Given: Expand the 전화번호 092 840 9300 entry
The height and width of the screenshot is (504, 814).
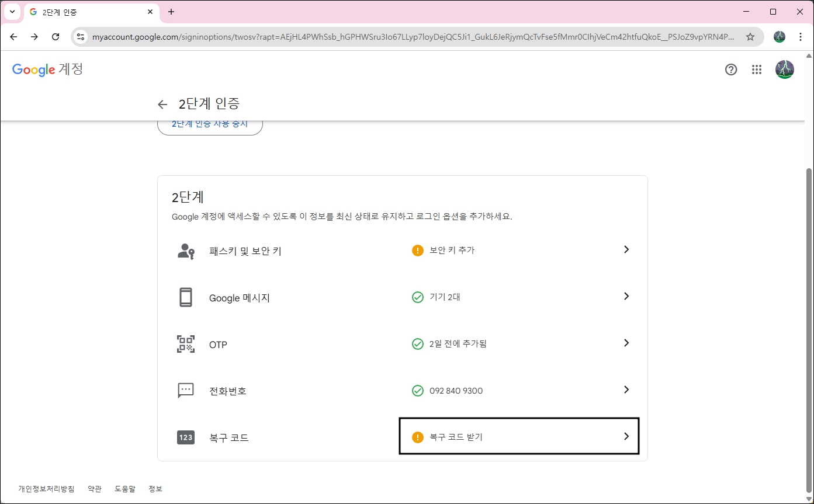Looking at the screenshot, I should [626, 390].
